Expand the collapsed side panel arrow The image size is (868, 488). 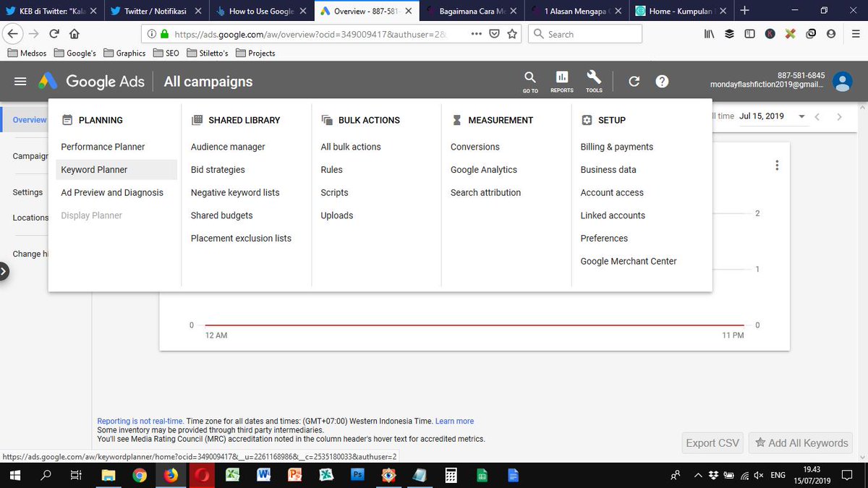point(4,271)
